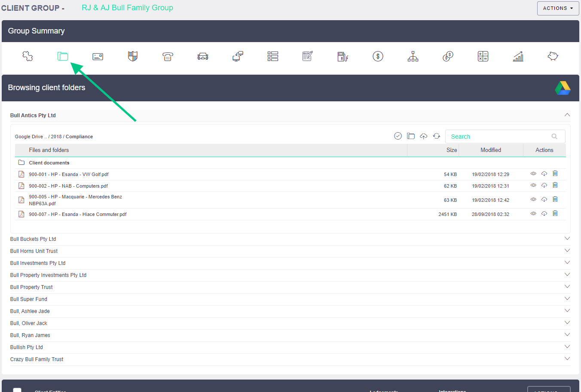Image resolution: width=581 pixels, height=392 pixels.
Task: Refresh the folder listing with sync icon
Action: pyautogui.click(x=437, y=136)
